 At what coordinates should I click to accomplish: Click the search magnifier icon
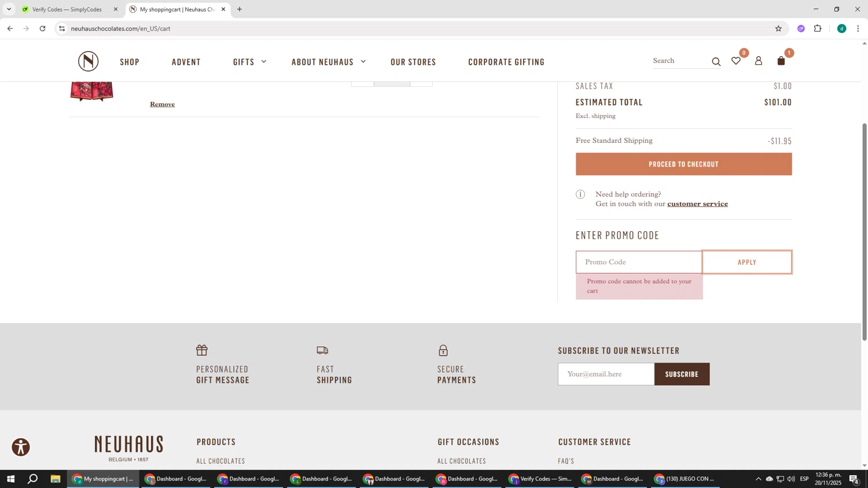[x=716, y=62]
